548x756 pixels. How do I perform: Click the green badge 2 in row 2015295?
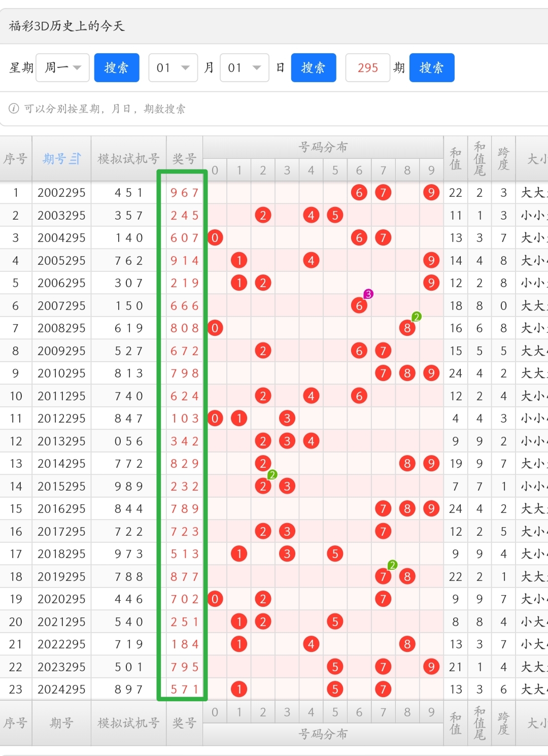(x=272, y=474)
